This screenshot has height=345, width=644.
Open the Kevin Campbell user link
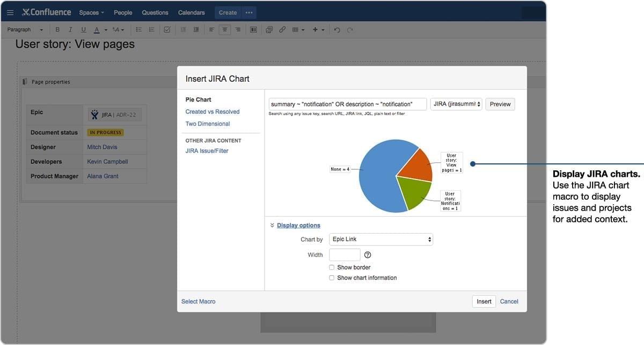pos(108,161)
